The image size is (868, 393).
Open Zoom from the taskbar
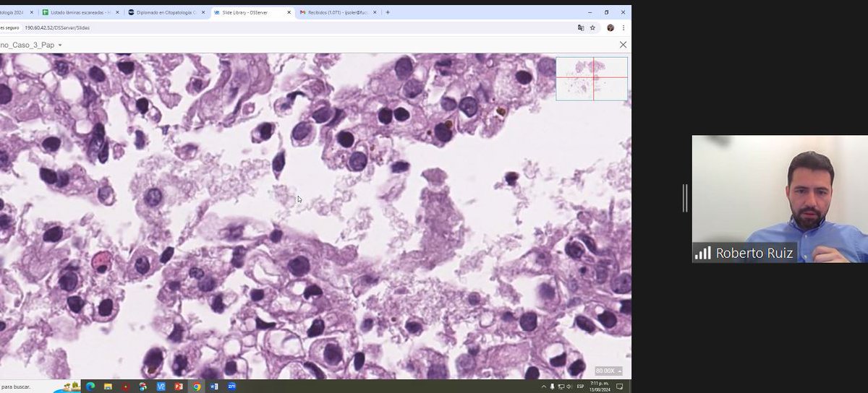coord(231,386)
